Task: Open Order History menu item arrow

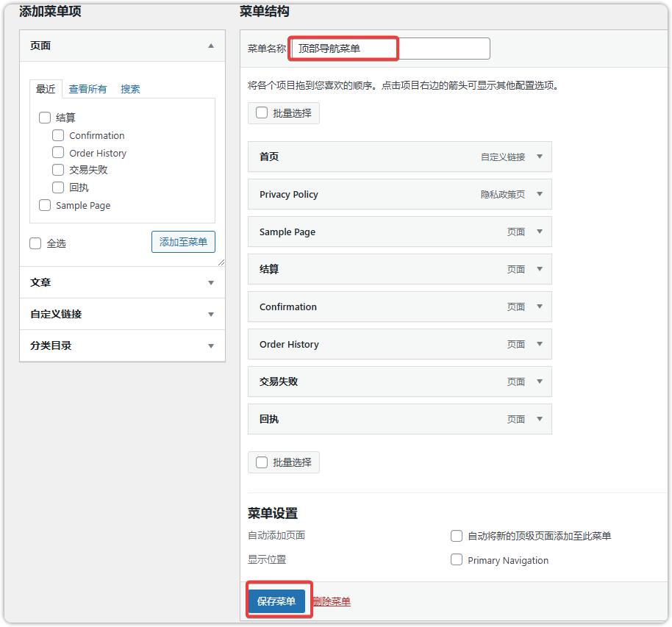Action: (540, 344)
